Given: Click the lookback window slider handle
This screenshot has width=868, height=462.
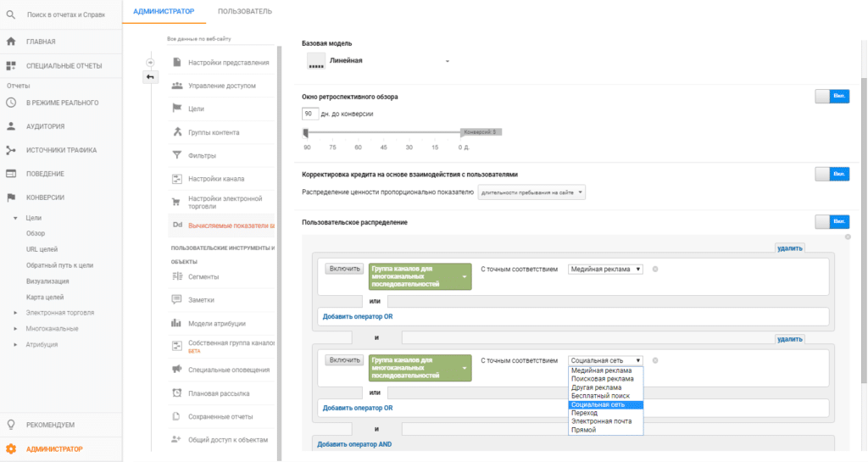Looking at the screenshot, I should coord(305,133).
